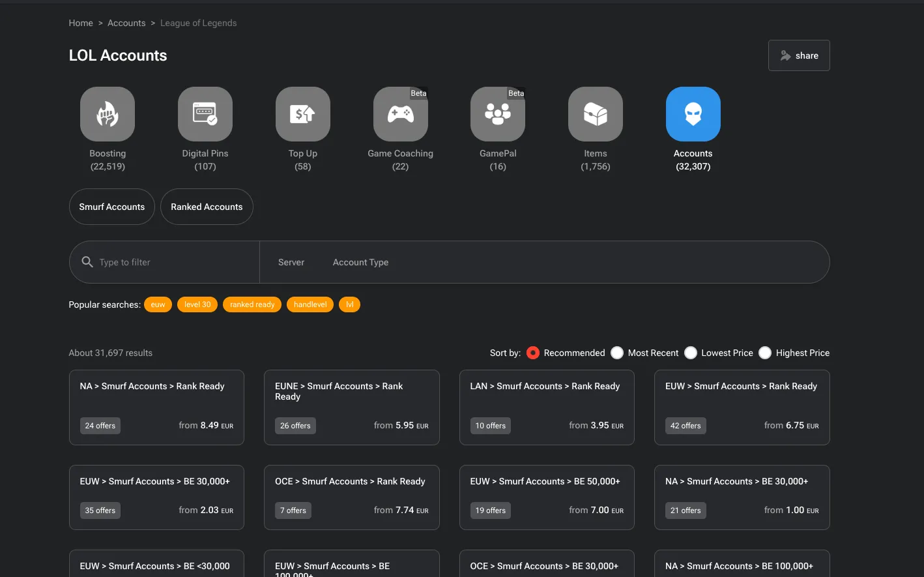Viewport: 924px width, 577px height.
Task: Go to the Accounts breadcrumb link
Action: click(x=126, y=23)
